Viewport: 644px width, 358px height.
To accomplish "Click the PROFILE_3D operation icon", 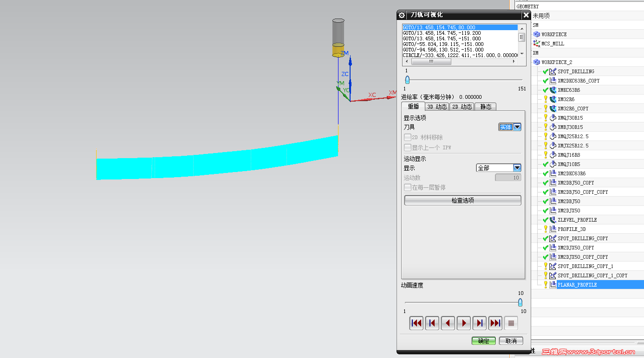I will (552, 229).
